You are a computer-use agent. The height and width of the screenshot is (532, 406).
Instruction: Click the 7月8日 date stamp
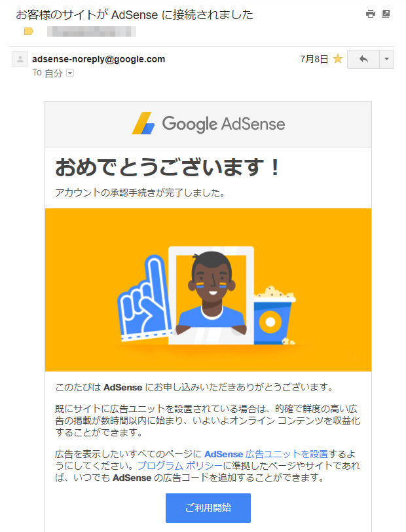click(314, 59)
